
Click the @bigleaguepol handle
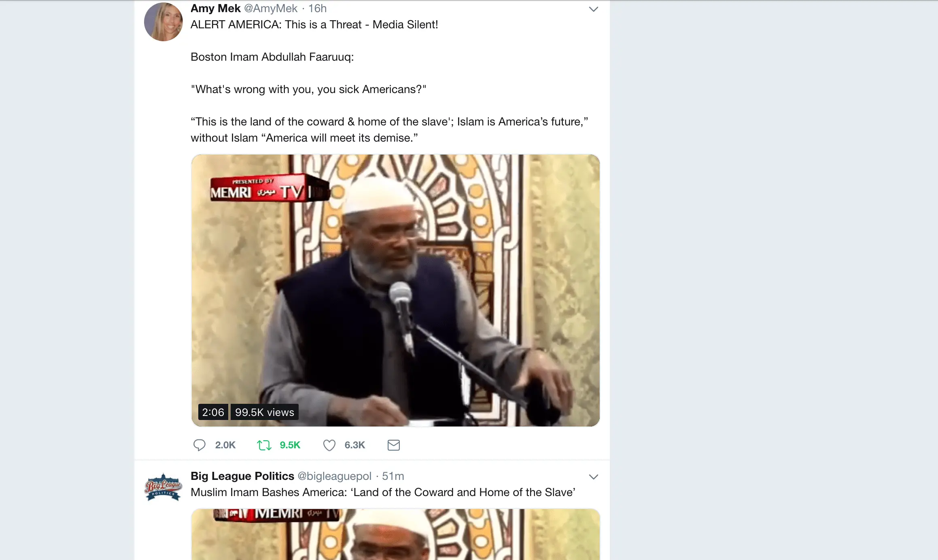click(334, 476)
